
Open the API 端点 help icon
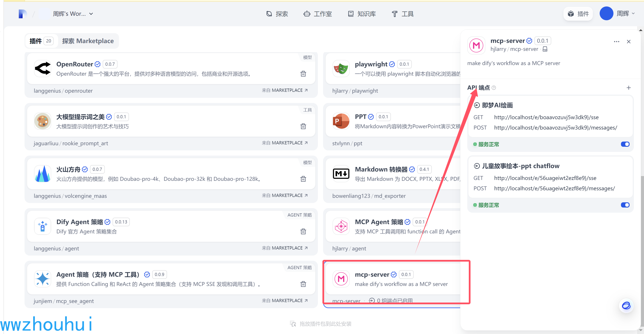click(x=494, y=88)
